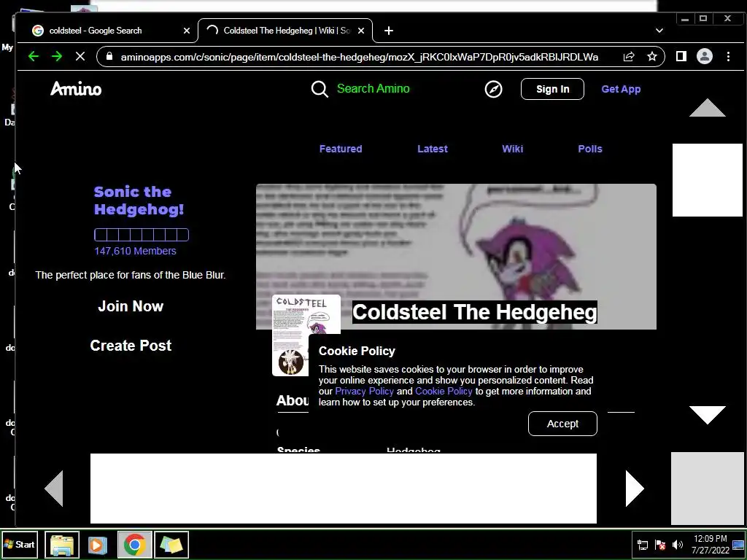747x560 pixels.
Task: Click the show desktop tray icon
Action: pos(738,545)
